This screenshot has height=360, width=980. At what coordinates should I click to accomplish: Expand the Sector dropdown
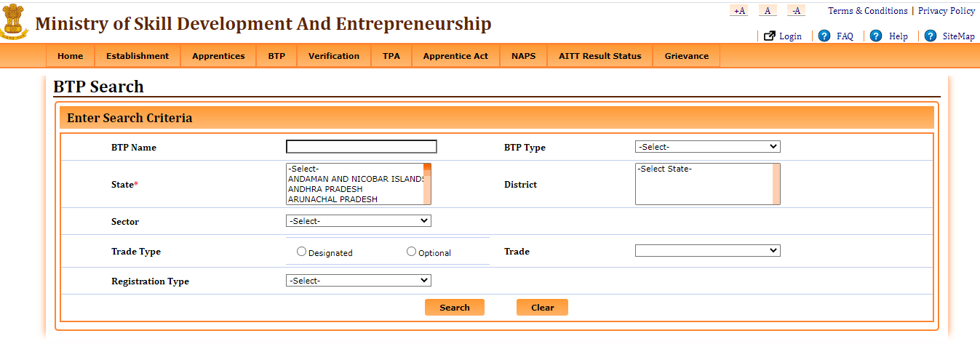359,221
